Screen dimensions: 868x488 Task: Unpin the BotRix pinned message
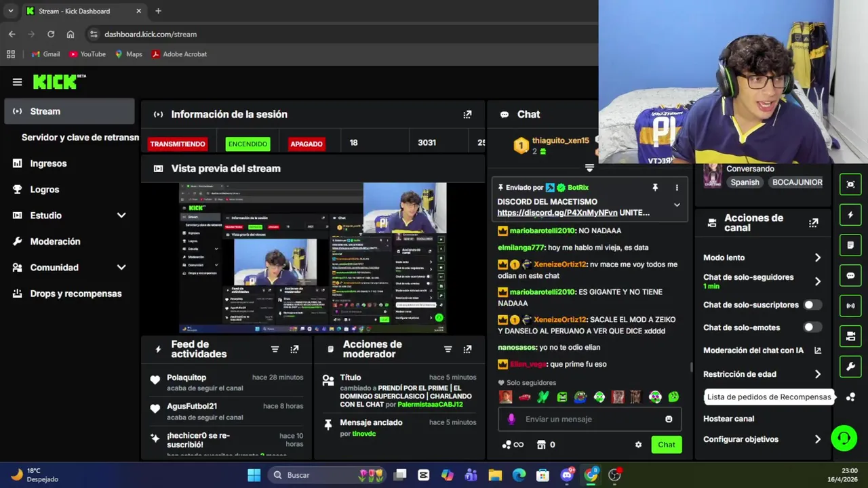point(655,187)
